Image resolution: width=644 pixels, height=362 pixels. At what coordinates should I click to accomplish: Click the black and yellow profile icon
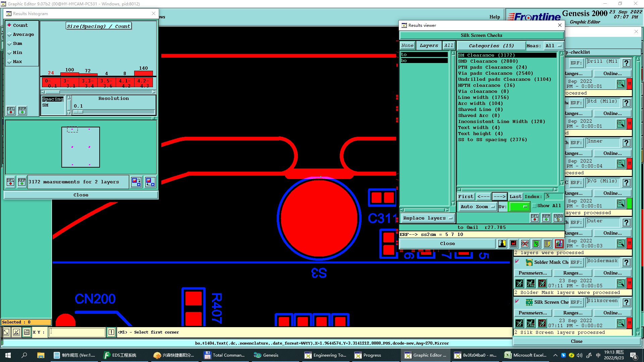502,244
